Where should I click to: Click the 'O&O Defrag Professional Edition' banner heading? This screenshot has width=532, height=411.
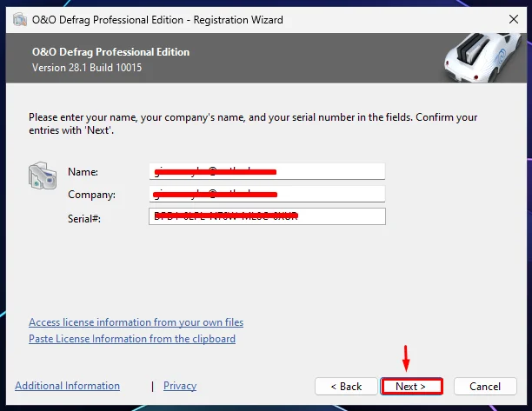click(x=111, y=52)
